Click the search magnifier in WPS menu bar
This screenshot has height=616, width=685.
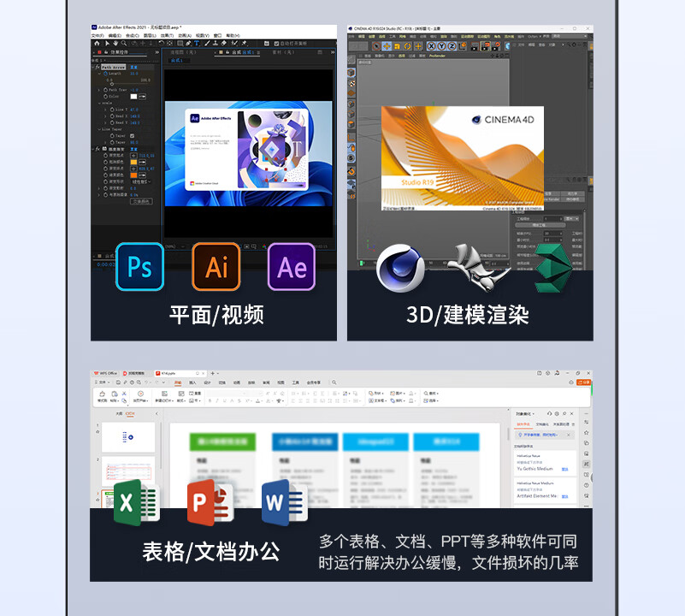[x=334, y=382]
